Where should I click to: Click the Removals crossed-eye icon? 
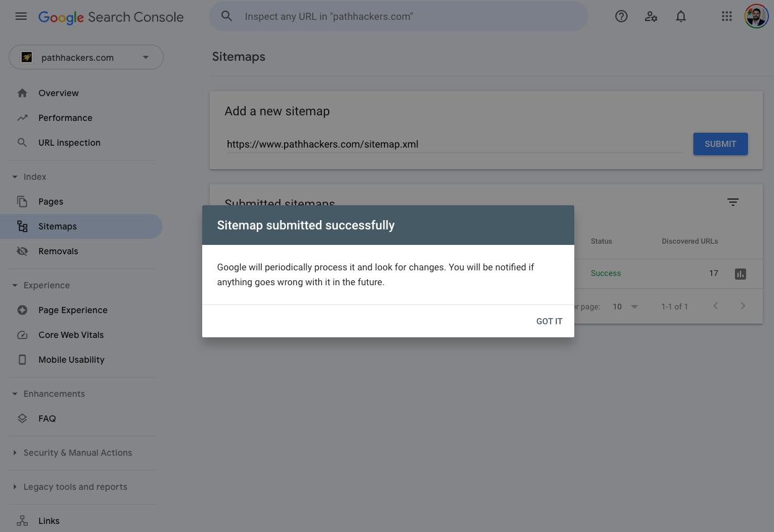click(x=22, y=251)
